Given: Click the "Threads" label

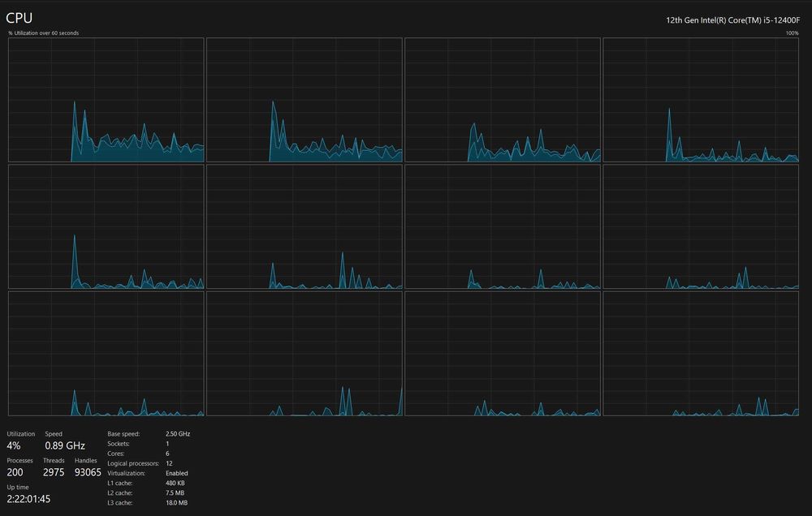Looking at the screenshot, I should [x=54, y=461].
